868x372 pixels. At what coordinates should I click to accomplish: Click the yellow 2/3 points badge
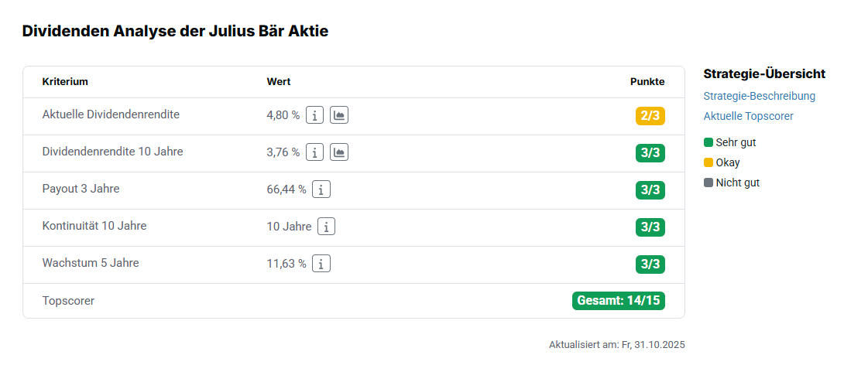coord(650,116)
